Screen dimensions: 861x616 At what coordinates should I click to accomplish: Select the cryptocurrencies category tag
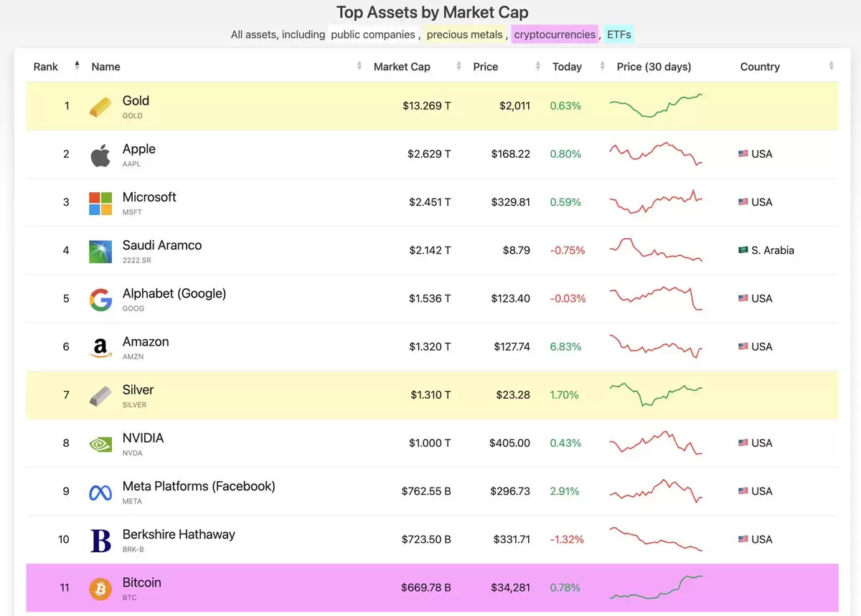click(x=555, y=34)
